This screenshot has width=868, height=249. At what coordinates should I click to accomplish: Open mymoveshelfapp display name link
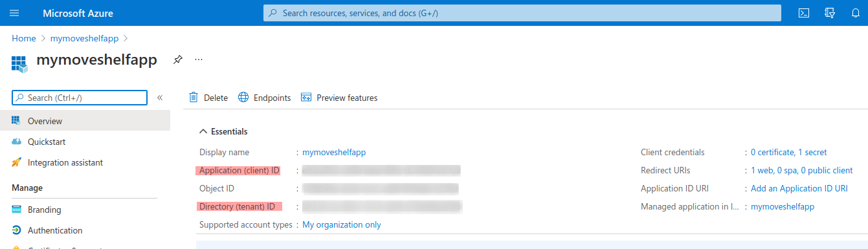pyautogui.click(x=334, y=152)
